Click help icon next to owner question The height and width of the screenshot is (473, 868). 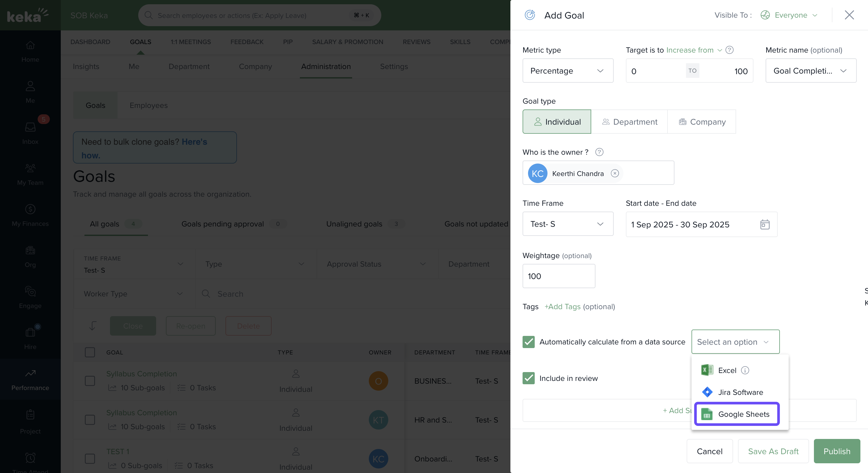tap(599, 152)
